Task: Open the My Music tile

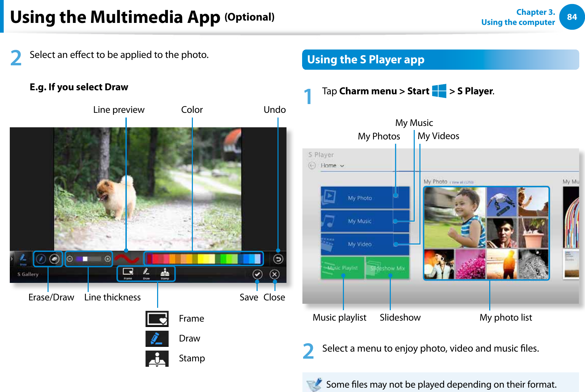Action: coord(365,221)
